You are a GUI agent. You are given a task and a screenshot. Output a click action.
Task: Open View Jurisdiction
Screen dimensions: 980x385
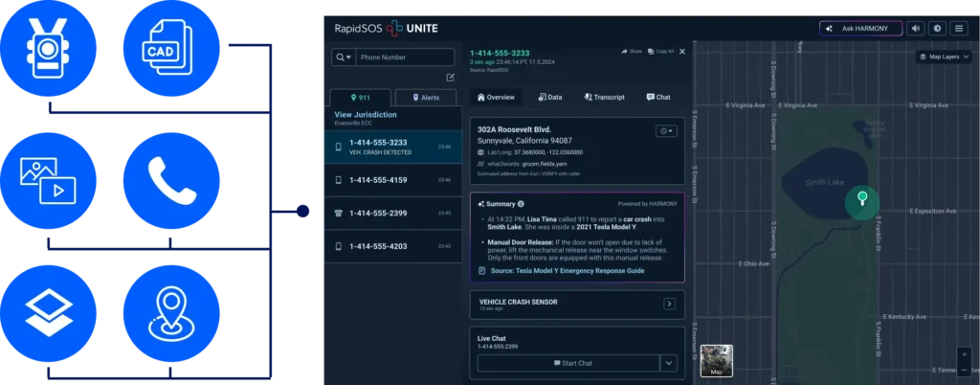point(366,115)
